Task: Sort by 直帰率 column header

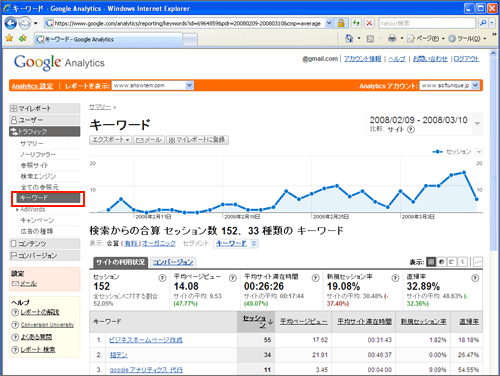Action: tap(469, 322)
